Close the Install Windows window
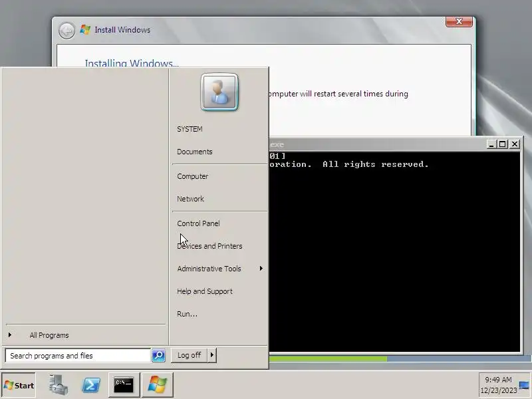This screenshot has width=532, height=399. click(459, 21)
